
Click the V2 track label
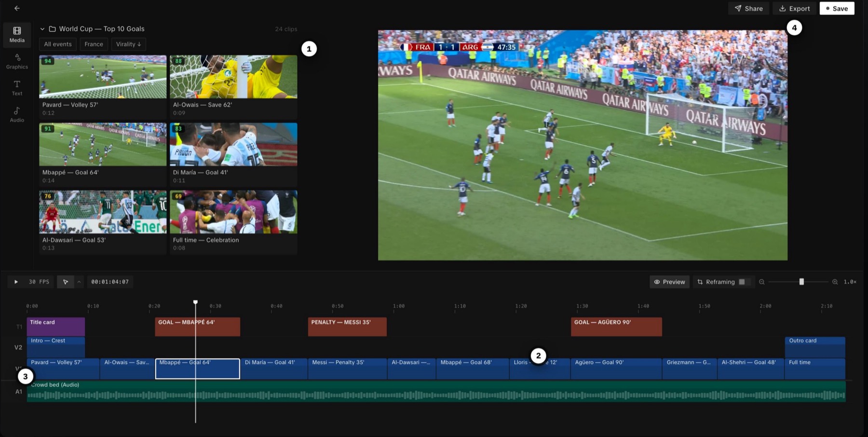pyautogui.click(x=18, y=347)
